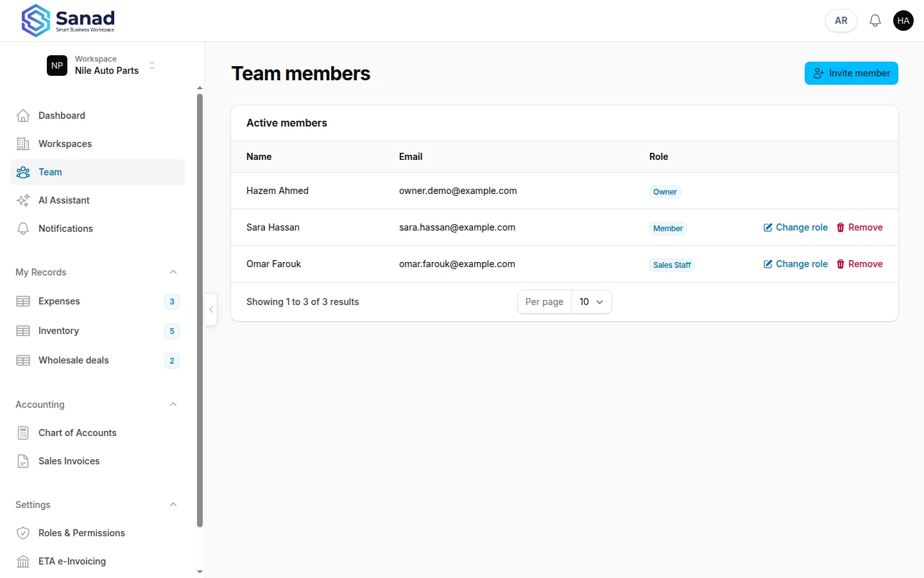Collapse the Accounting section
The image size is (924, 578).
(x=173, y=405)
